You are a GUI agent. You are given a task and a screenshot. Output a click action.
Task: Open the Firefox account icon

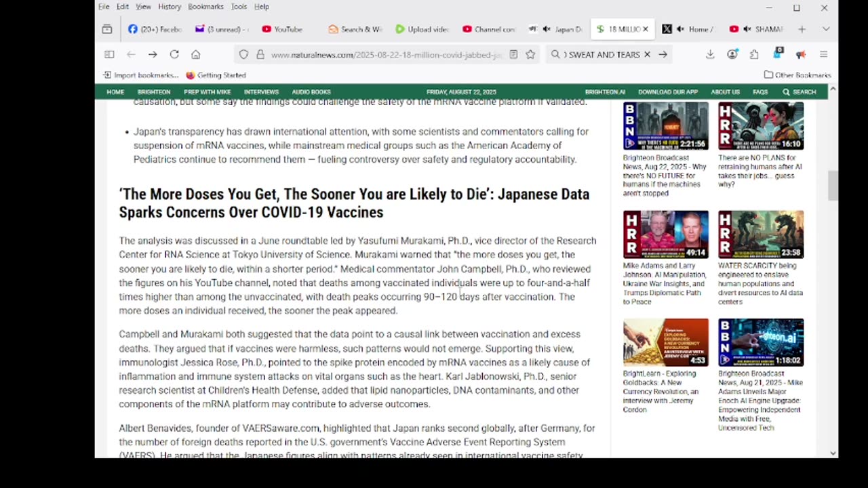(x=732, y=54)
